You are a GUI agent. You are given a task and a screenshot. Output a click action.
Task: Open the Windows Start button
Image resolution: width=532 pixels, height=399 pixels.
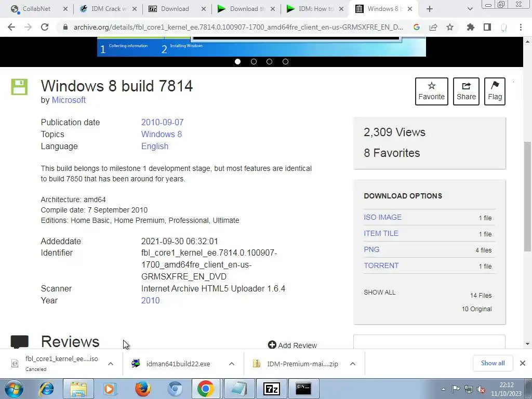point(14,389)
